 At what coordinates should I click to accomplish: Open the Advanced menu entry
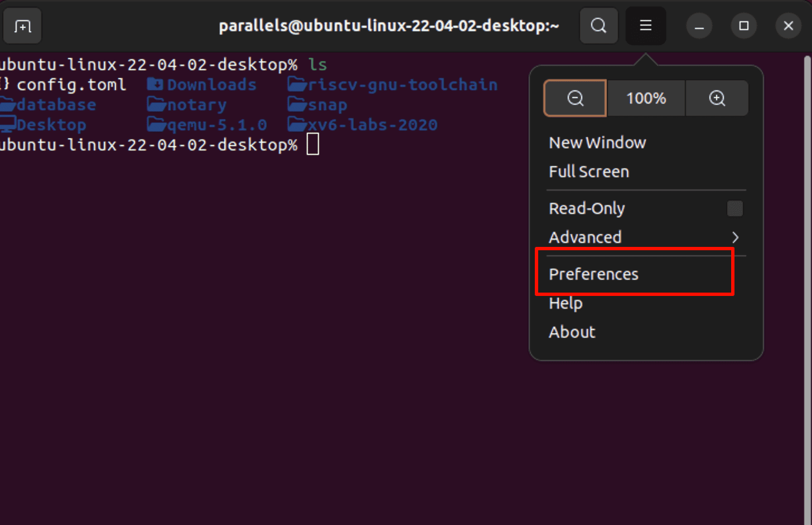pos(585,237)
